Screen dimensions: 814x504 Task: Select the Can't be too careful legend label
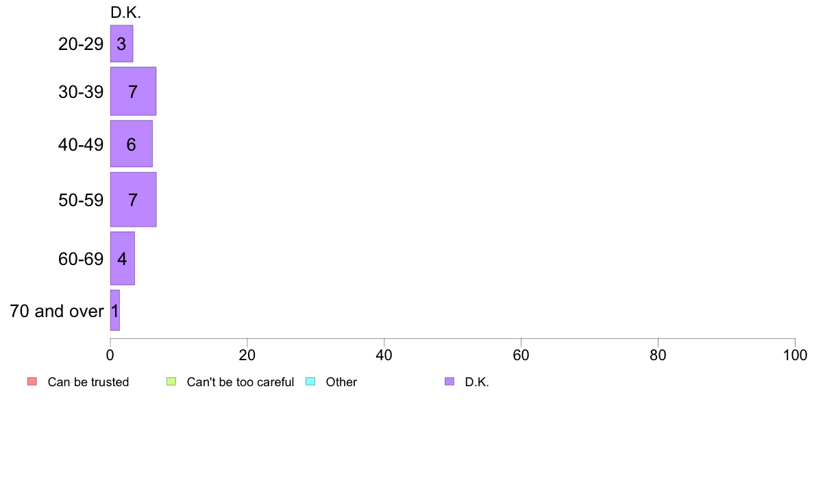point(241,382)
